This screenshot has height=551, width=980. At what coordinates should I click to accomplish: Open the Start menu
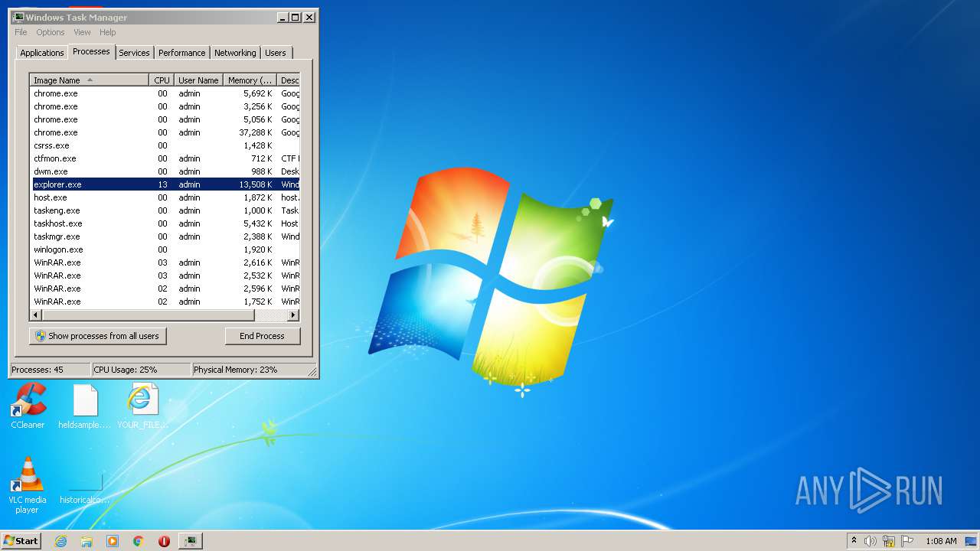coord(21,541)
